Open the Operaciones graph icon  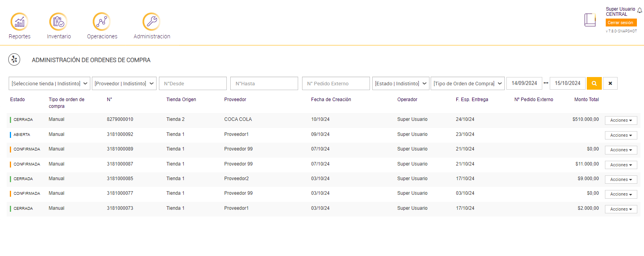coord(102,22)
